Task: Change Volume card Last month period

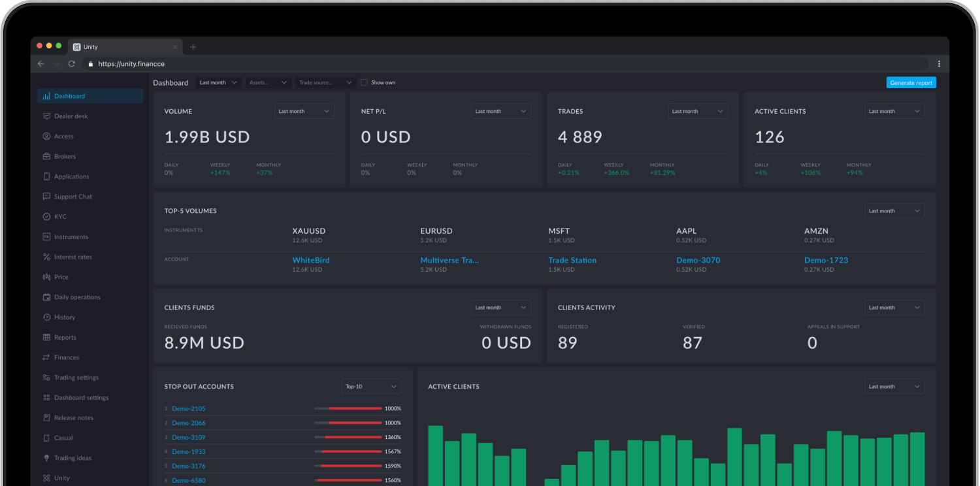Action: coord(304,112)
